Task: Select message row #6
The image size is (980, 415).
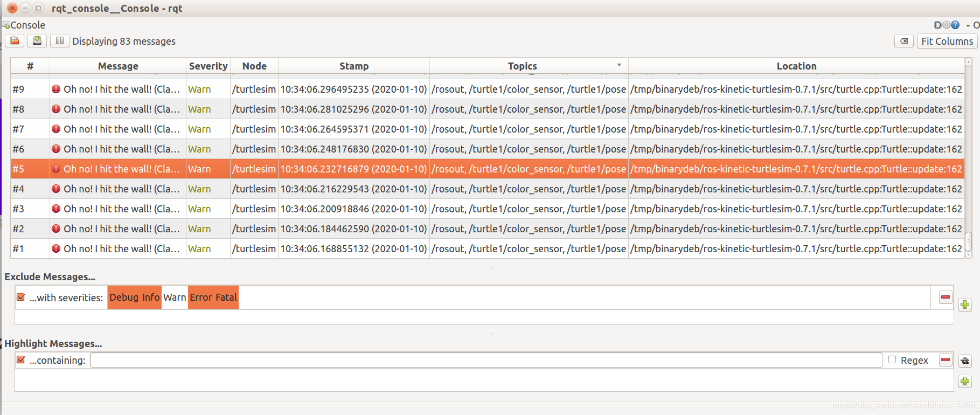Action: [x=488, y=149]
